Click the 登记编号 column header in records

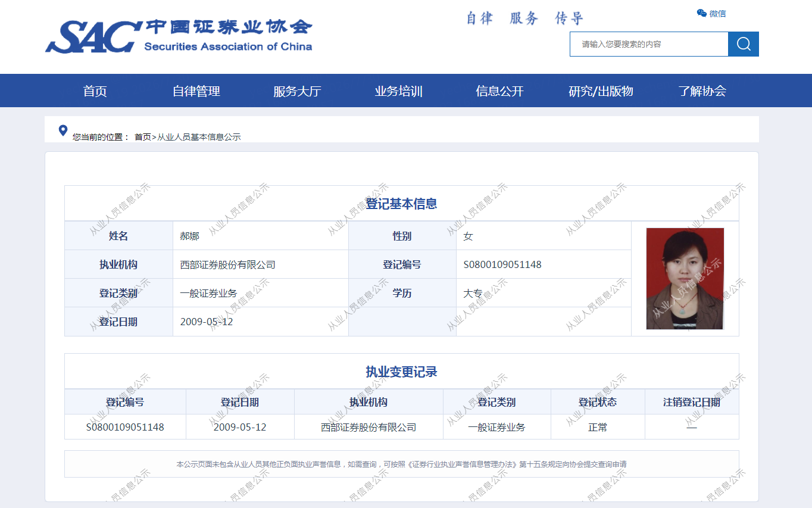coord(125,403)
